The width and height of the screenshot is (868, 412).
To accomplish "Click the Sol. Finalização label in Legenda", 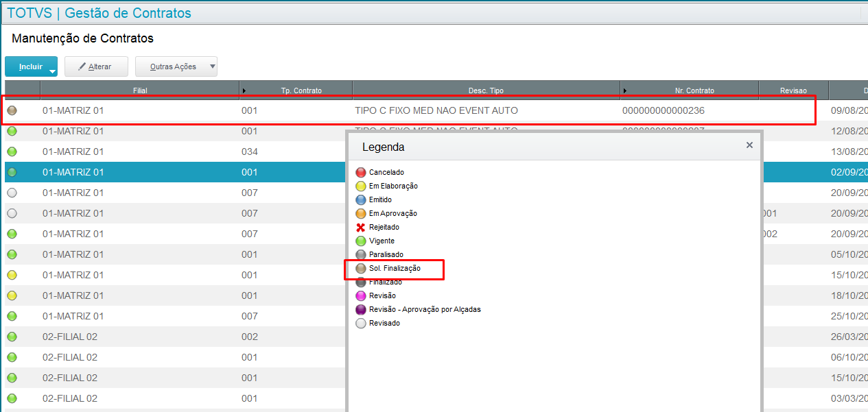I will (x=395, y=269).
